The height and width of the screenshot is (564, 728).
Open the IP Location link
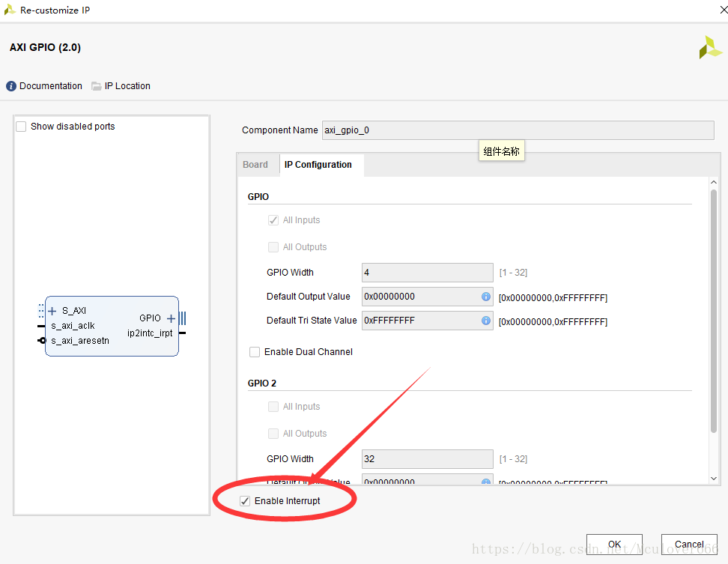[127, 86]
